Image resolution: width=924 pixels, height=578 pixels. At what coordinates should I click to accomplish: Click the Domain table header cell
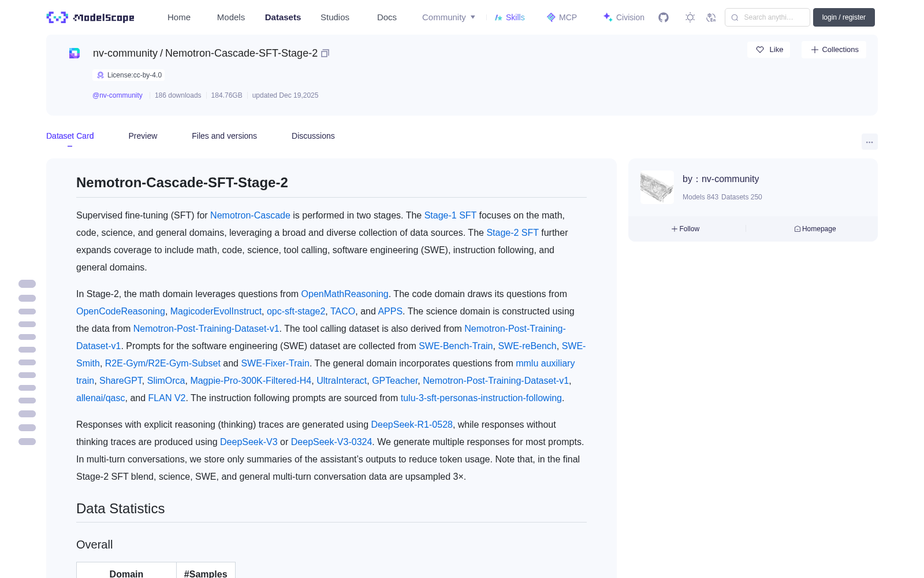pos(126,571)
